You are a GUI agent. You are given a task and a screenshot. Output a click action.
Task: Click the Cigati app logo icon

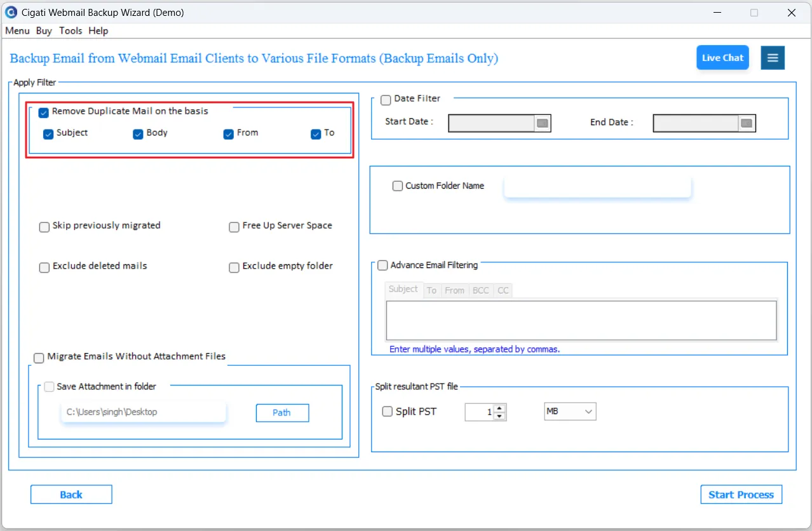11,12
